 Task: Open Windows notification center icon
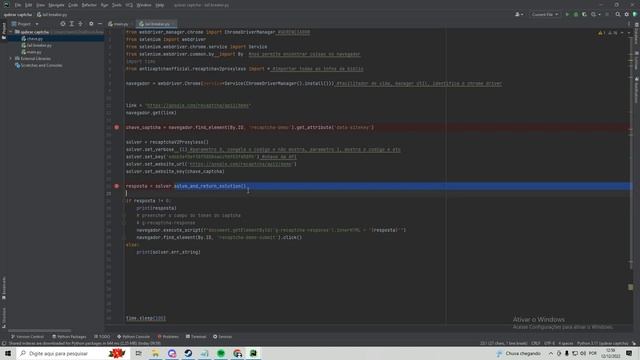point(629,353)
